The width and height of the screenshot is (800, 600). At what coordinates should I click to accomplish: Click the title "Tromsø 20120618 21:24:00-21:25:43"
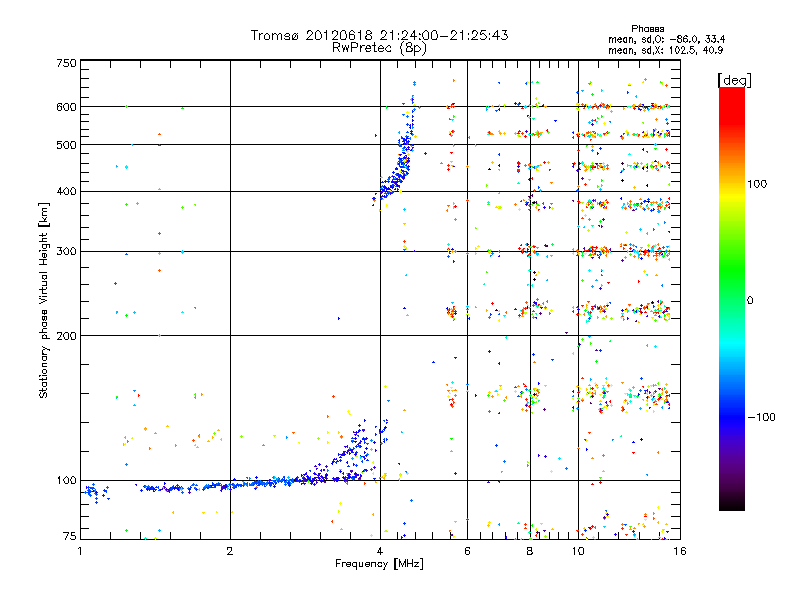coord(379,35)
